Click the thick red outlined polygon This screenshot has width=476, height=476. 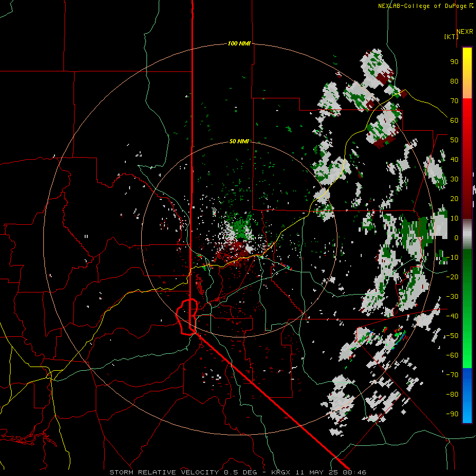[x=187, y=317]
